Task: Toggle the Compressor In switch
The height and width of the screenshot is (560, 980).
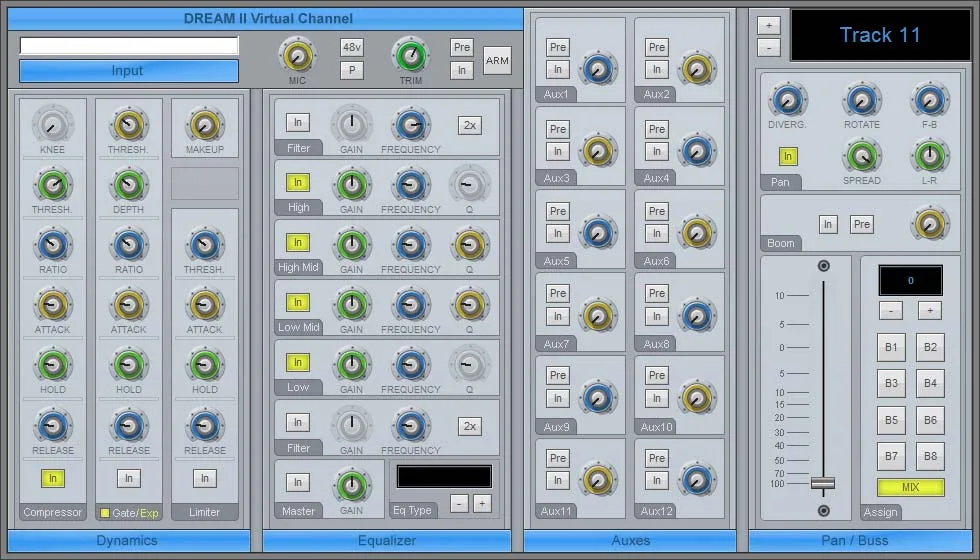Action: pyautogui.click(x=52, y=478)
